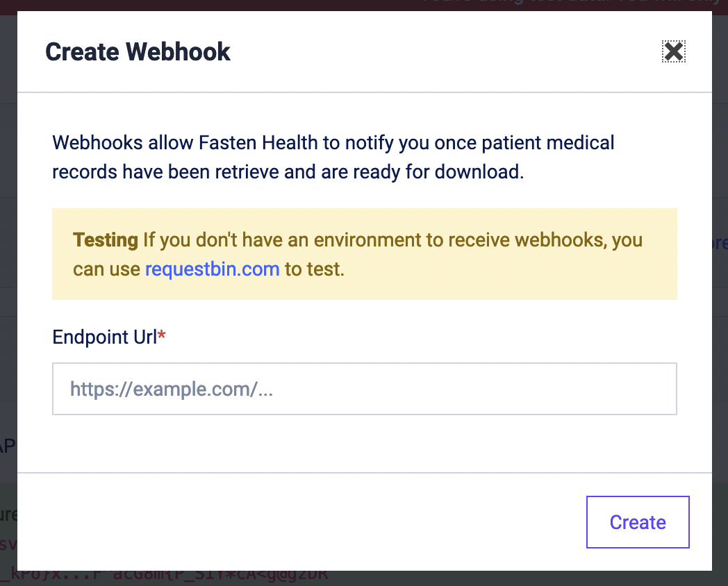
Task: Click the Endpoint Url field label
Action: 104,337
